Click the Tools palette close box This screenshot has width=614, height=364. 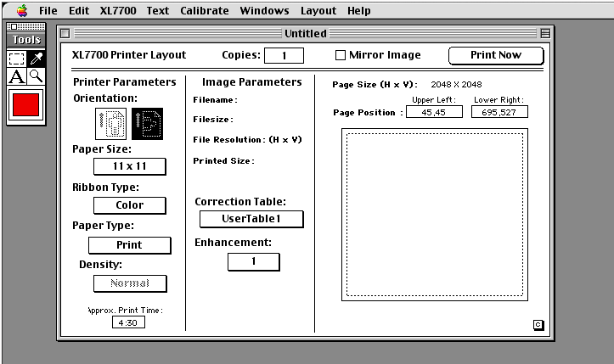[x=14, y=26]
